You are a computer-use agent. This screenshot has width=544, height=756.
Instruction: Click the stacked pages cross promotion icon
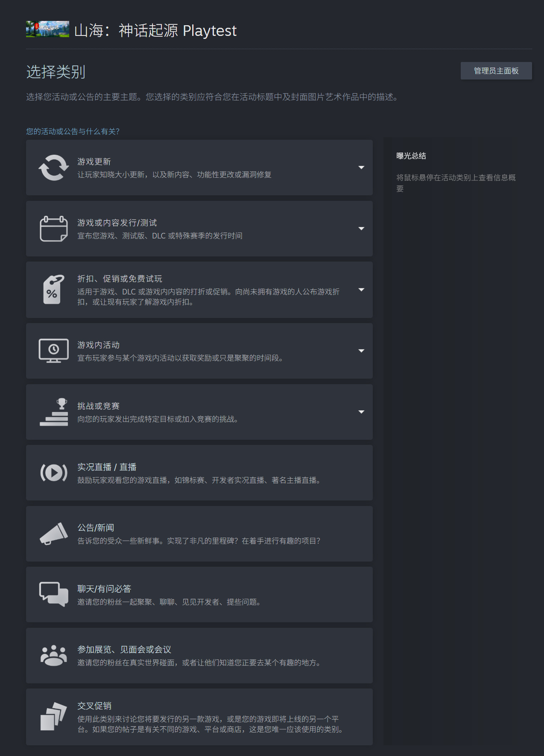[x=54, y=717]
